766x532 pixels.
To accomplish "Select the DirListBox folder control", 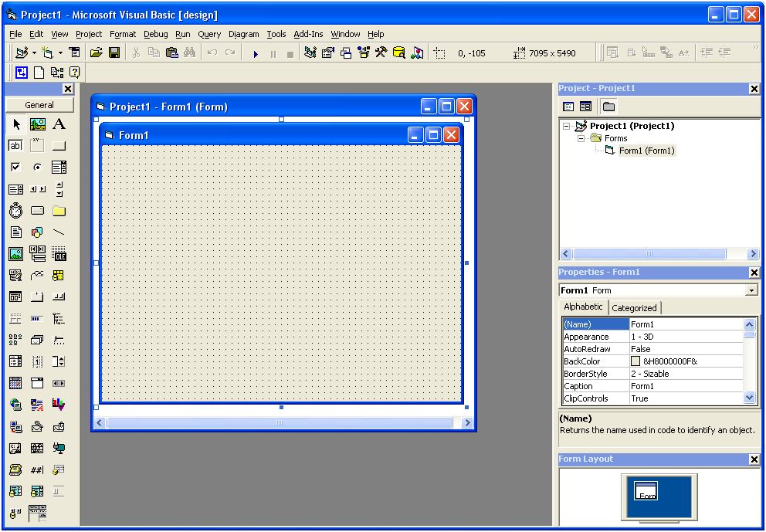I will click(x=59, y=211).
